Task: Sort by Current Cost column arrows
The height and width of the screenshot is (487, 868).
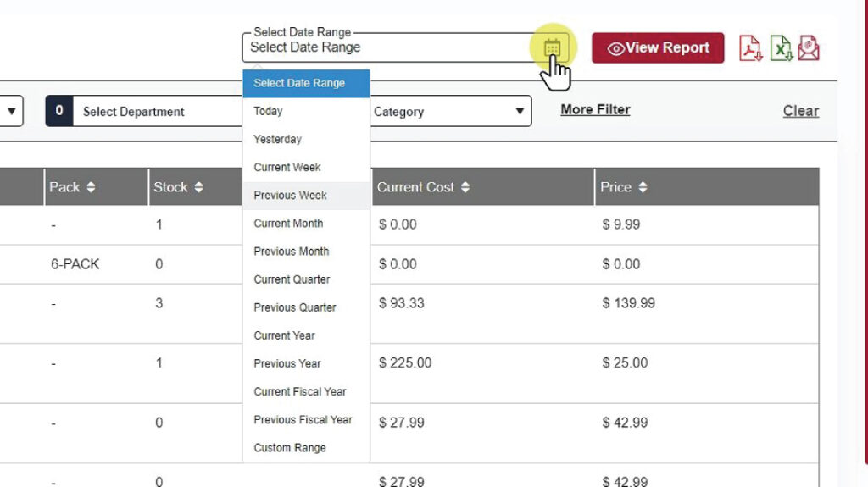Action: click(x=465, y=187)
